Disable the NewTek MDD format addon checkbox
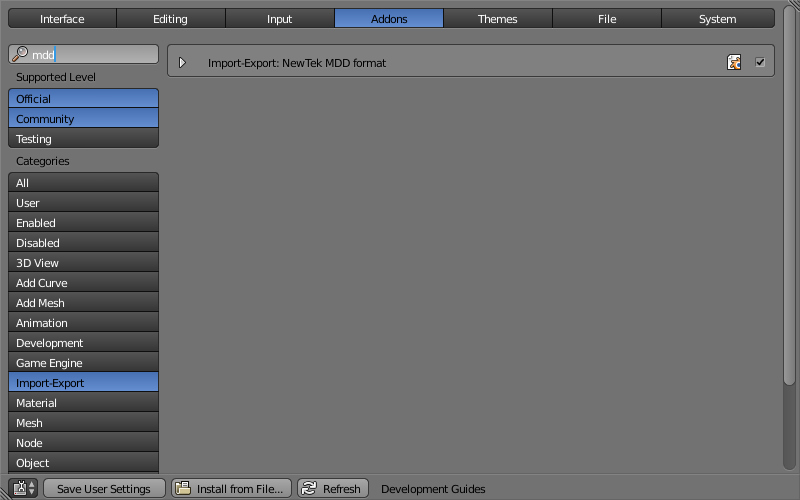The width and height of the screenshot is (800, 500). click(760, 62)
